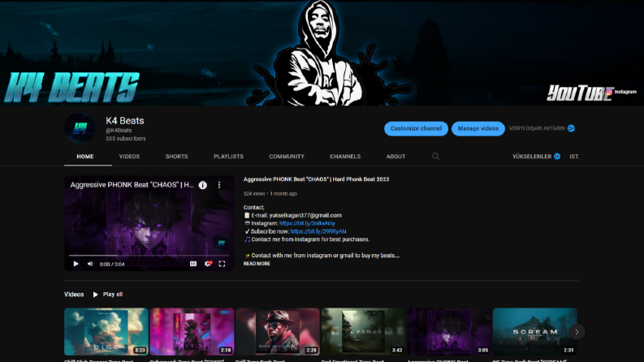Play the featured CHAOS video
Viewport: 644px width, 362px height.
76,264
